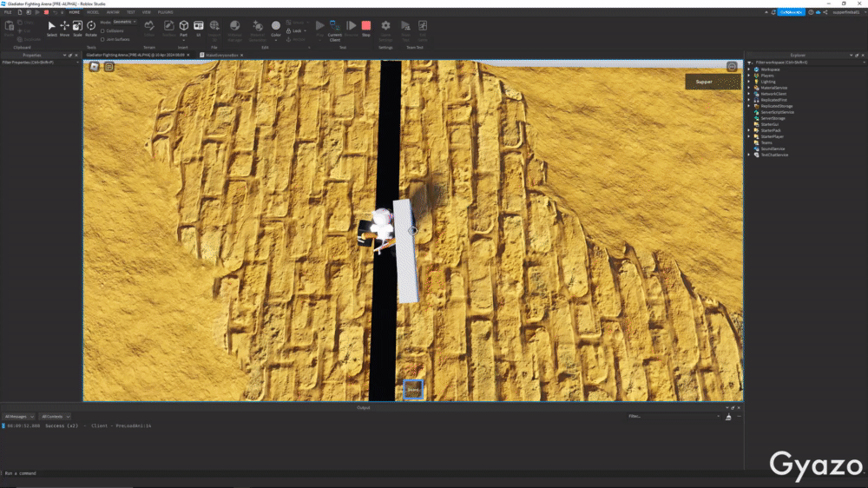Open the All Messages dropdown
This screenshot has width=868, height=488.
click(x=18, y=417)
